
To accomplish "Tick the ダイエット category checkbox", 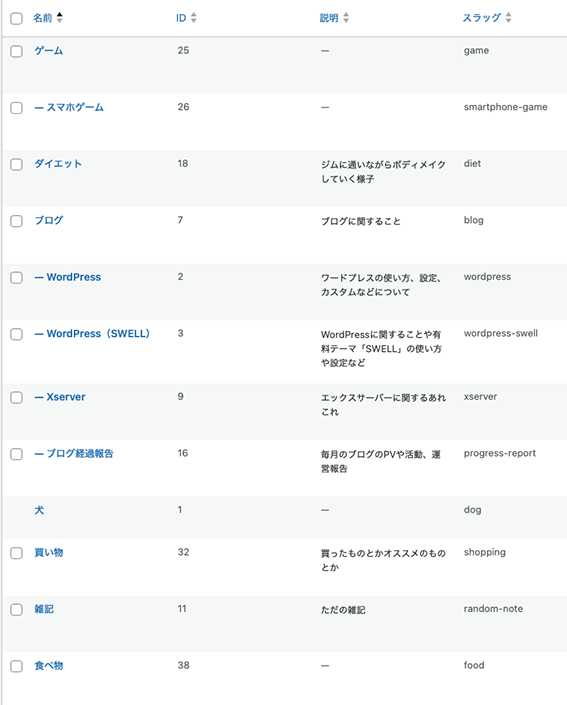I will pos(17,164).
